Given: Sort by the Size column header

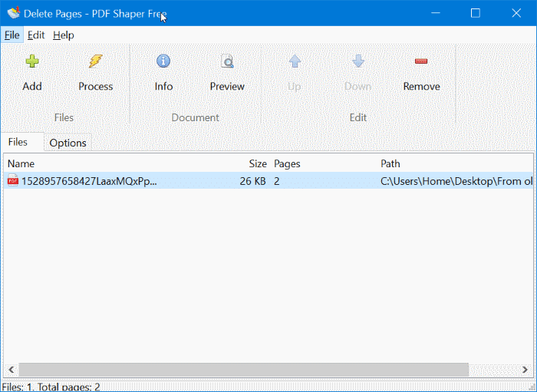Looking at the screenshot, I should tap(258, 163).
